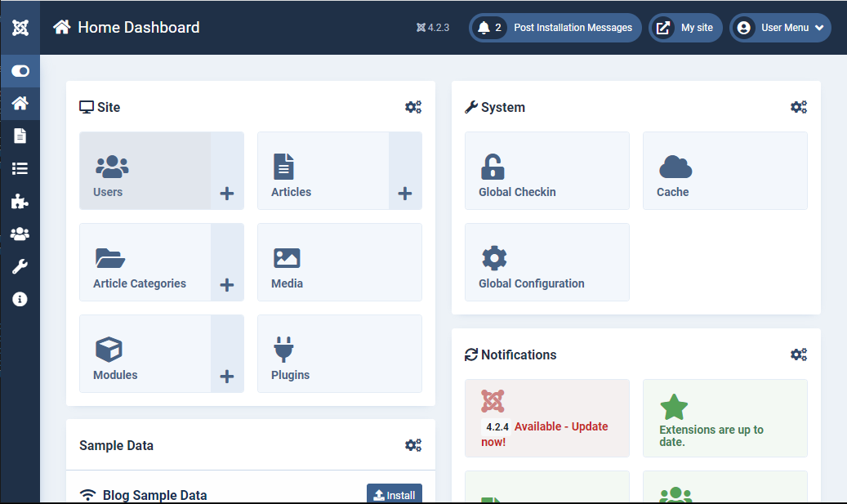847x504 pixels.
Task: Open Menus via the sidebar list icon
Action: click(x=20, y=168)
